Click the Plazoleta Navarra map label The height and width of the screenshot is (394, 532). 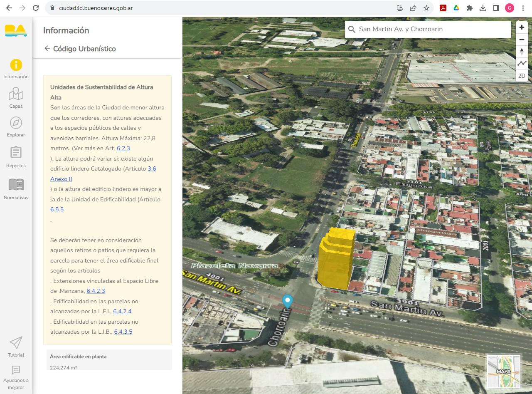(x=235, y=265)
